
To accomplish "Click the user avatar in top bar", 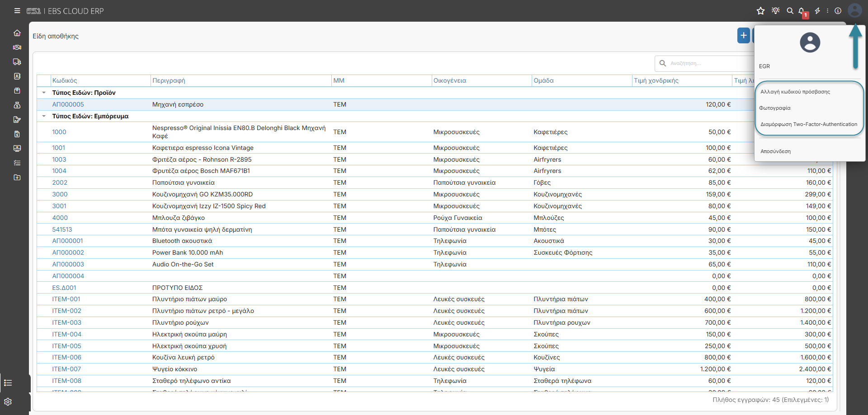I will click(855, 10).
